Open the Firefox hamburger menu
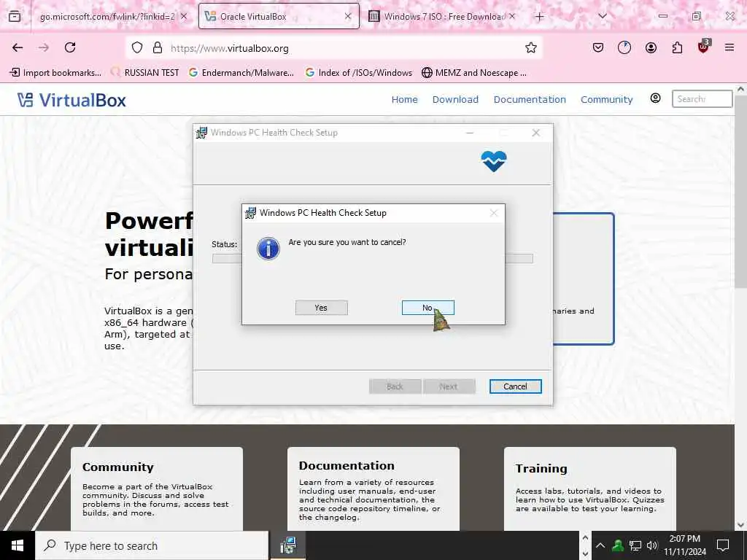This screenshot has width=747, height=560. coord(729,47)
